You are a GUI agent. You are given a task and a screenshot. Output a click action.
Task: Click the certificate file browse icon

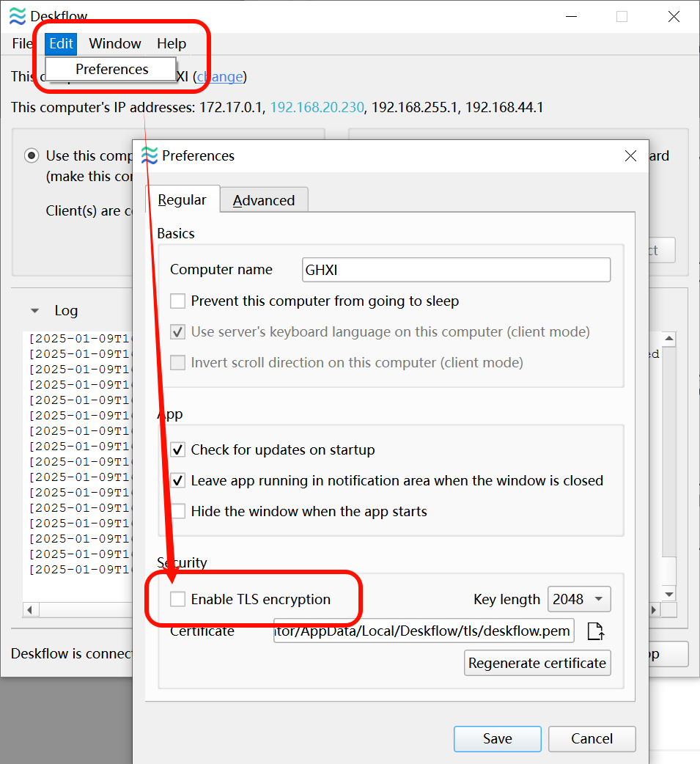(x=595, y=631)
